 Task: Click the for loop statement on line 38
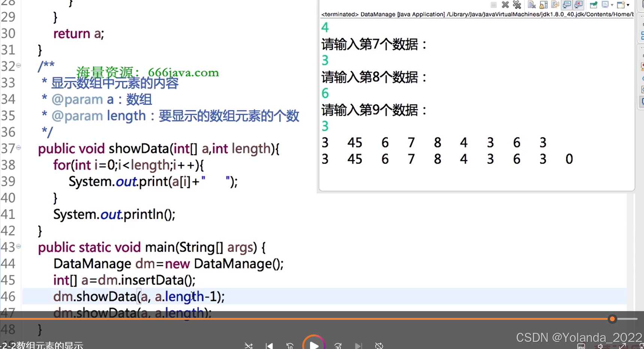point(129,165)
